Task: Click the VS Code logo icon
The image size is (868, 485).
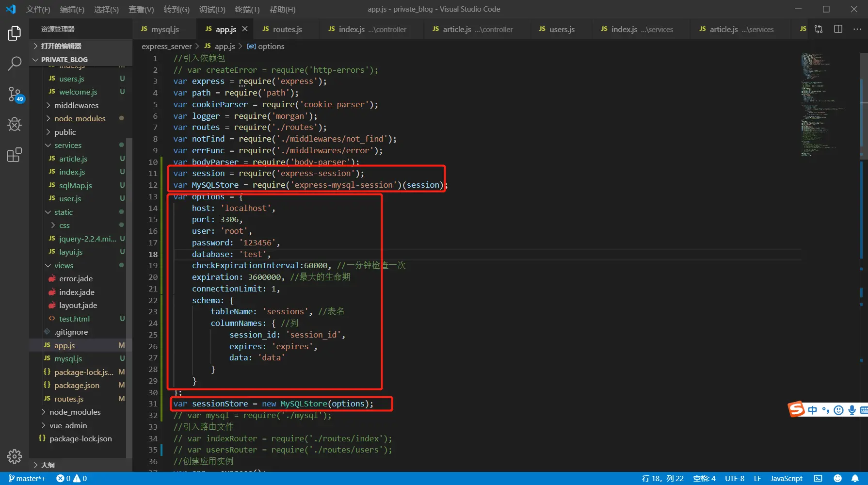Action: coord(11,9)
